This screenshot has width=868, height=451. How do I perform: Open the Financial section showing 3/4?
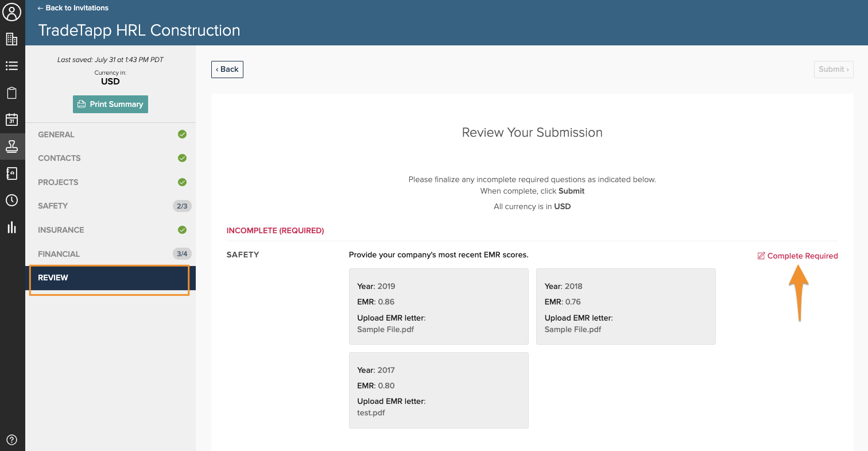coord(59,254)
